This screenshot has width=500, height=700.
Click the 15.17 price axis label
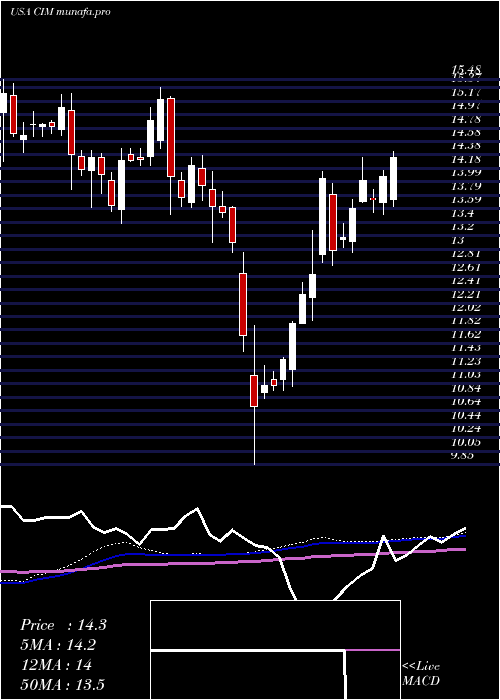466,92
